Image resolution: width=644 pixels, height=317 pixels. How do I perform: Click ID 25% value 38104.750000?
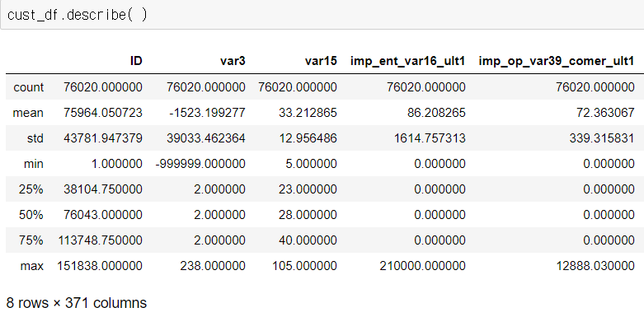pos(103,189)
